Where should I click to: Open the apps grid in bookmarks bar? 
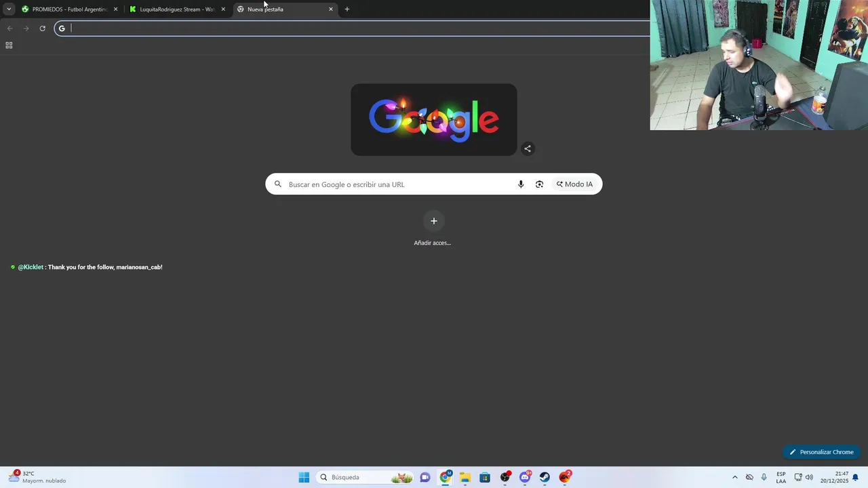point(9,45)
